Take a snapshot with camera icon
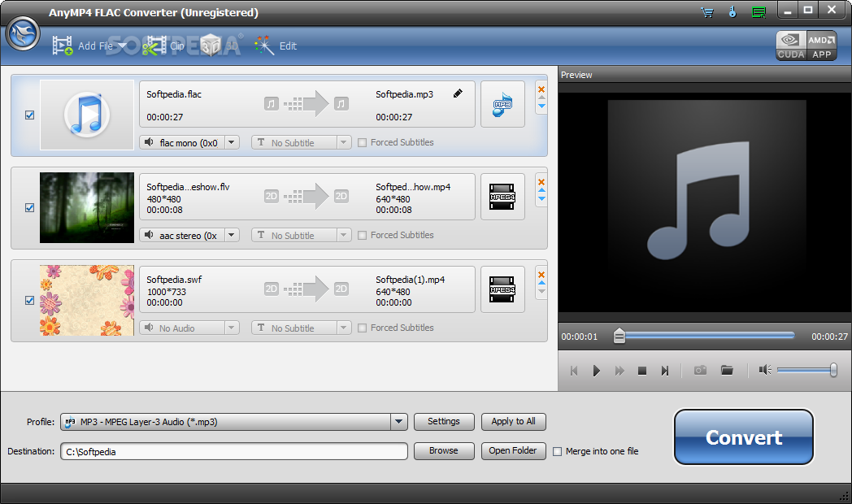 click(701, 371)
